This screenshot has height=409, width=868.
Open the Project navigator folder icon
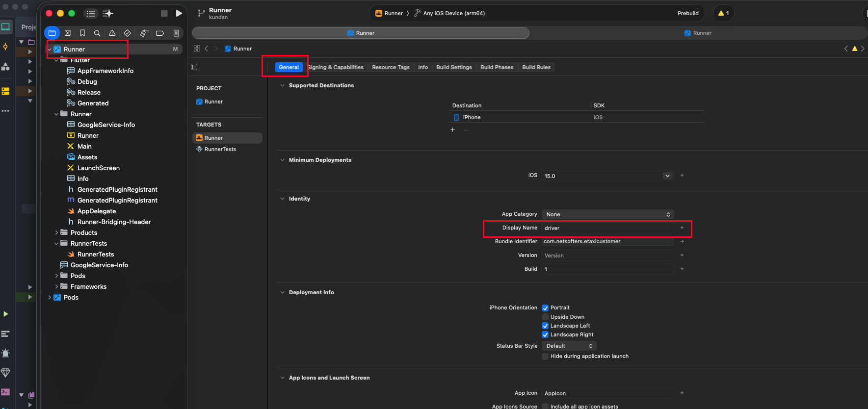pos(52,33)
